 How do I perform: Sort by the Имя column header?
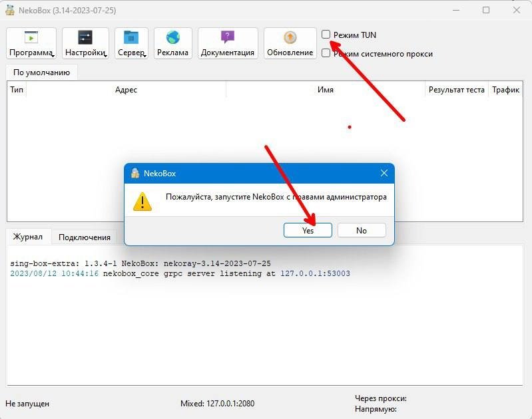326,90
